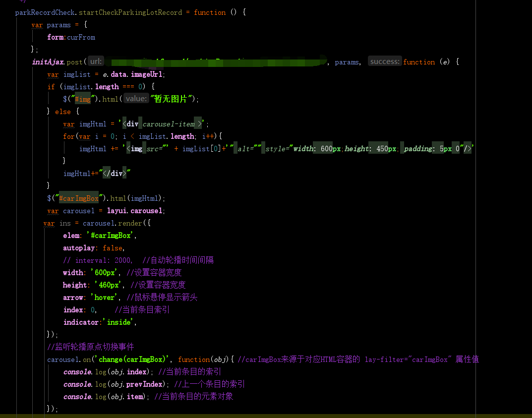Screen dimensions: 532x418
Task: Click the indicator property key
Action: tap(81, 322)
